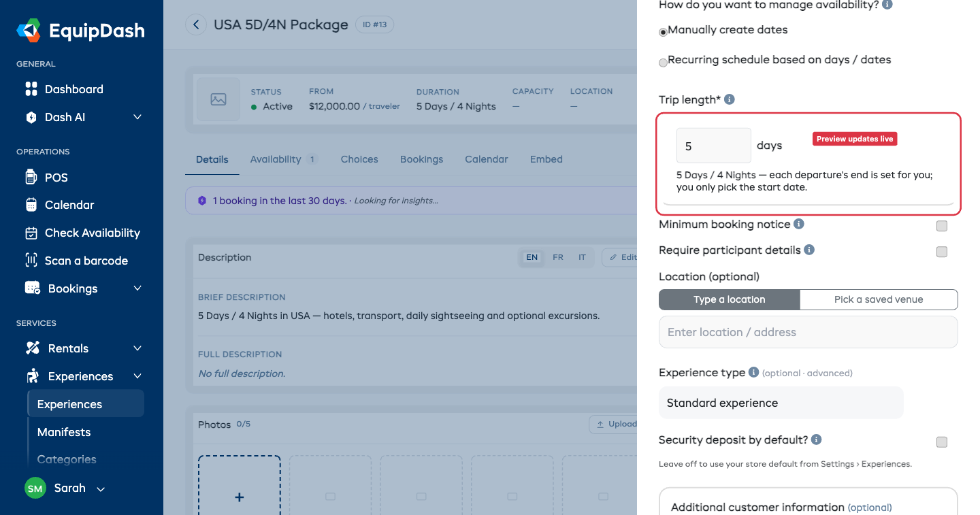This screenshot has height=515, width=980.
Task: Click the Active status text
Action: pos(278,106)
